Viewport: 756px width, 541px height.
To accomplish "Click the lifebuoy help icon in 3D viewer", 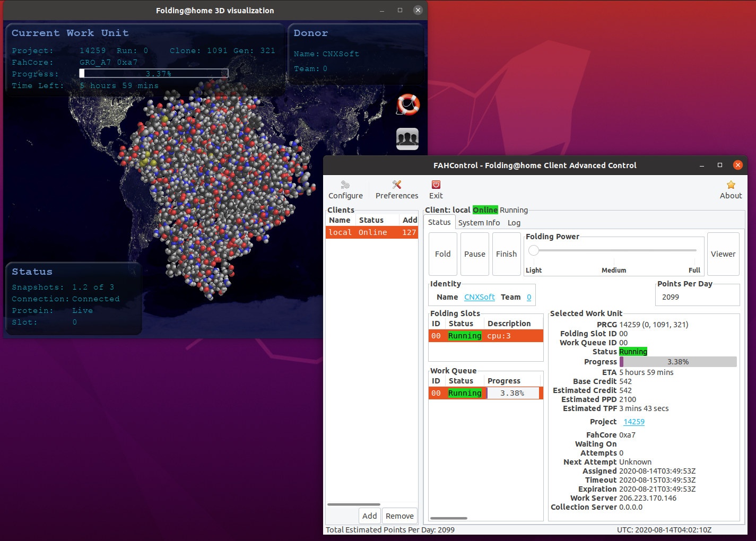I will pyautogui.click(x=407, y=104).
